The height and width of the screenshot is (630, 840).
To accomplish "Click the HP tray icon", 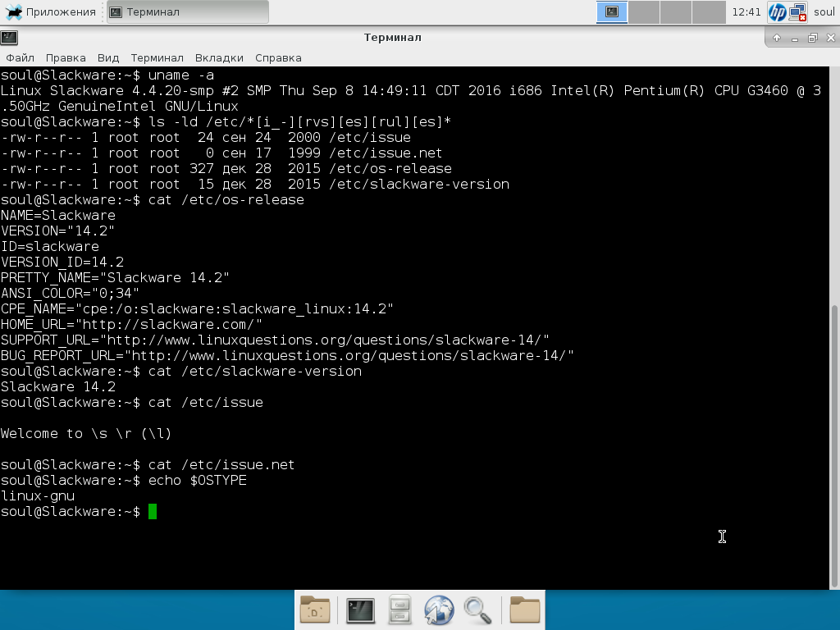I will coord(777,11).
